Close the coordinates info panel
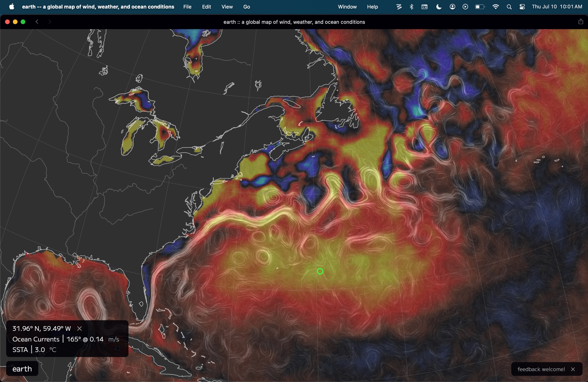588x382 pixels. click(79, 328)
